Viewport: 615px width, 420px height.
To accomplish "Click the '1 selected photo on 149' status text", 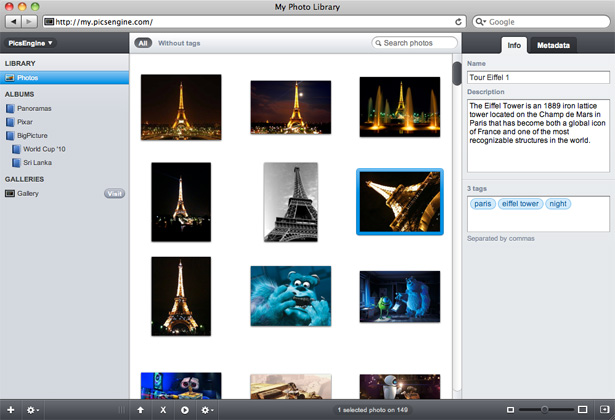I will pyautogui.click(x=373, y=410).
